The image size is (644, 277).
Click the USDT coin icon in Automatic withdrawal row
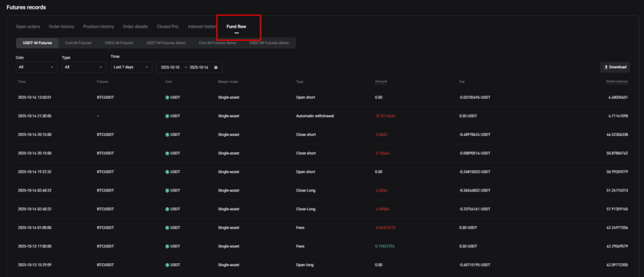(167, 116)
